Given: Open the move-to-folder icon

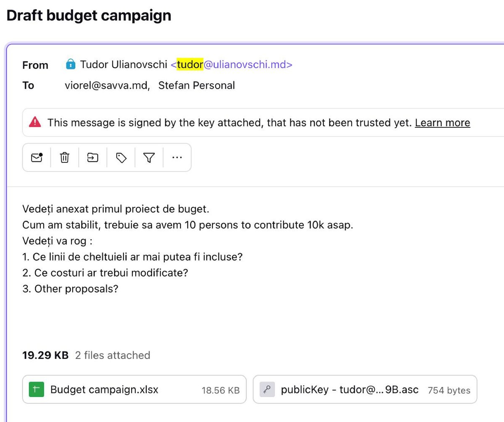Looking at the screenshot, I should click(92, 158).
